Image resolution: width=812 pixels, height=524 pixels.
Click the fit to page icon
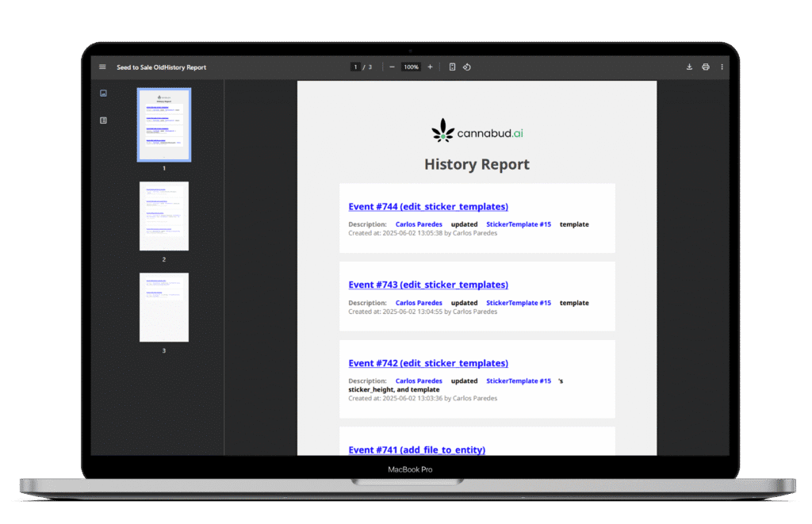pos(452,67)
